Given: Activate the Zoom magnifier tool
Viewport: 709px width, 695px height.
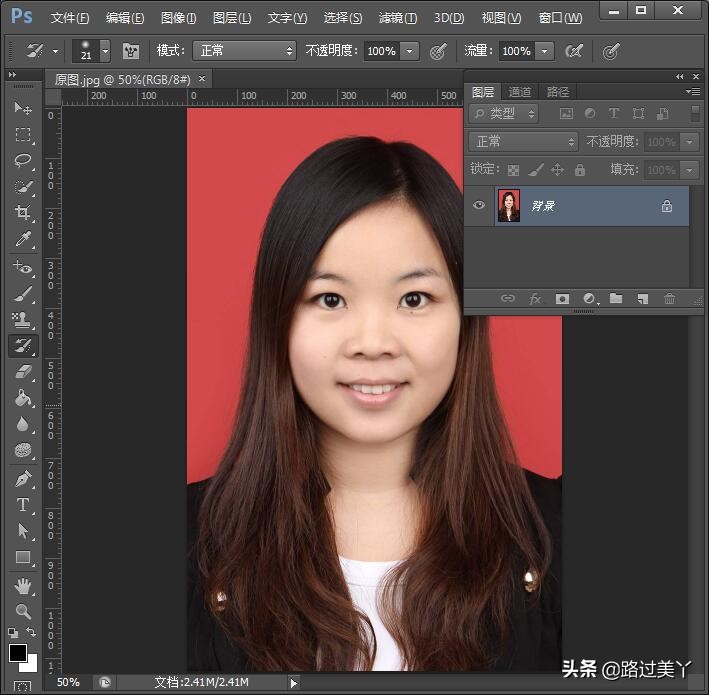Looking at the screenshot, I should click(23, 611).
